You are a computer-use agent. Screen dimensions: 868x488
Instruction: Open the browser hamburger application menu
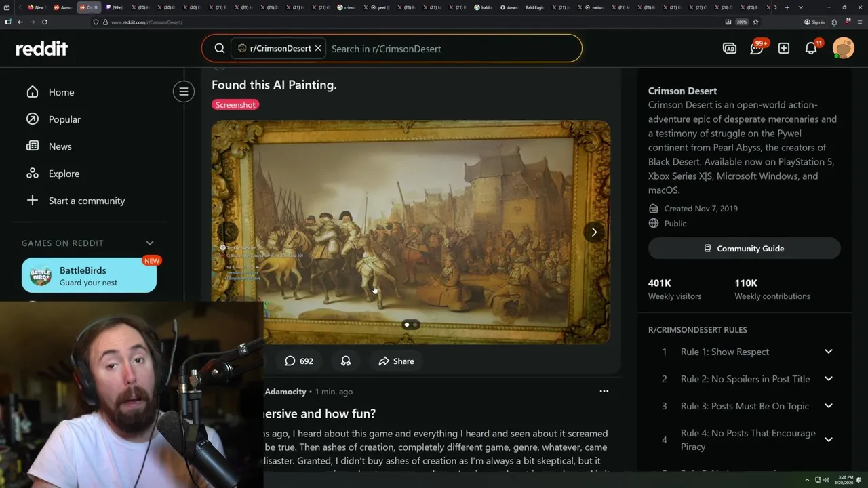[x=859, y=22]
